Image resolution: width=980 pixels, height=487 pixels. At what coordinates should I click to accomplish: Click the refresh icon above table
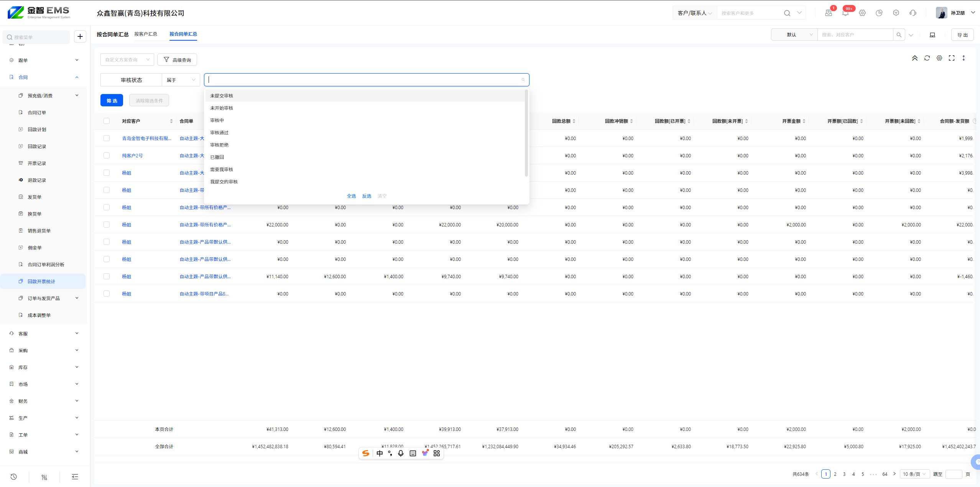(927, 58)
